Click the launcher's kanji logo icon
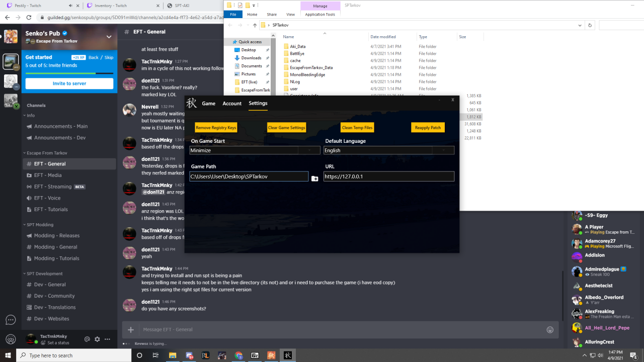The height and width of the screenshot is (362, 644). coord(191,103)
